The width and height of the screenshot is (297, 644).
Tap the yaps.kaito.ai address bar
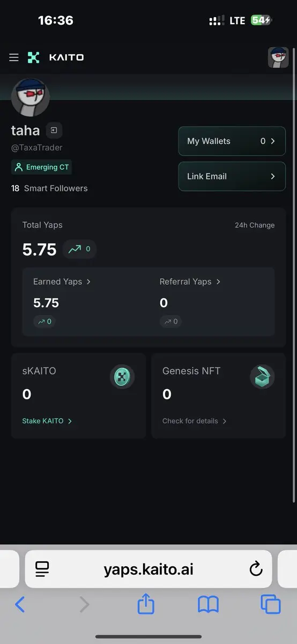click(148, 569)
